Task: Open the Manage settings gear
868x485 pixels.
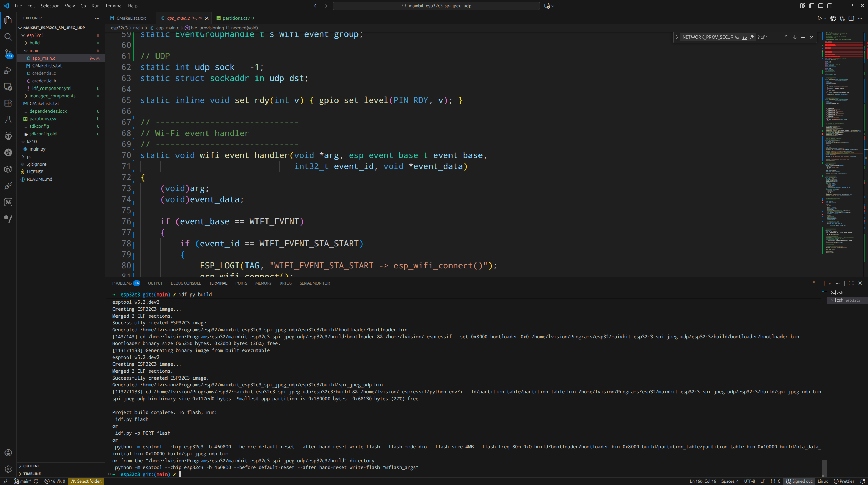Action: coord(8,469)
